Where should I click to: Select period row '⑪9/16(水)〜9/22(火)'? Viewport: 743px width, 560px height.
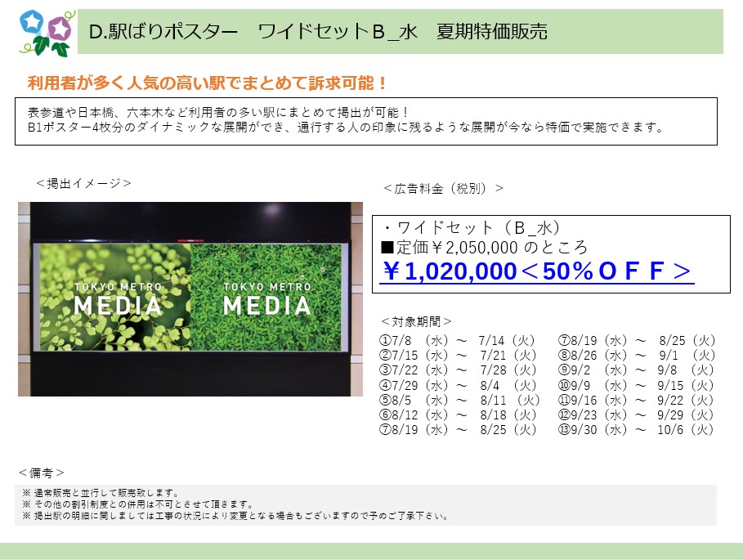[x=635, y=400]
